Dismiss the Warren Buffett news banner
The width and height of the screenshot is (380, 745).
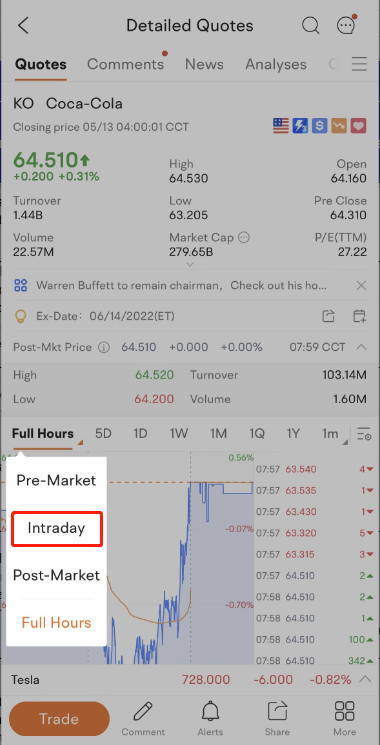[361, 286]
